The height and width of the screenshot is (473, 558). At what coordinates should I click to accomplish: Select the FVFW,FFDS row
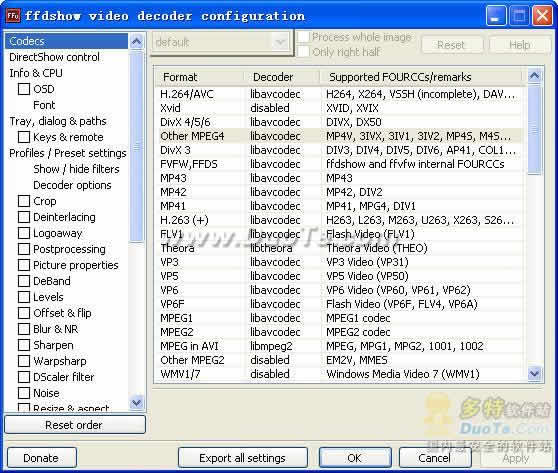340,164
